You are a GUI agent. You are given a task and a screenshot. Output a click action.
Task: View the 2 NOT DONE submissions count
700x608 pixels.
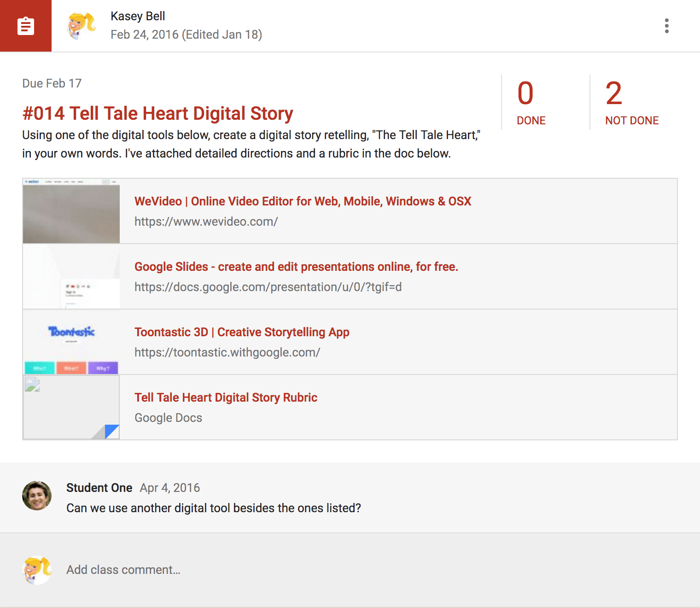pos(632,102)
